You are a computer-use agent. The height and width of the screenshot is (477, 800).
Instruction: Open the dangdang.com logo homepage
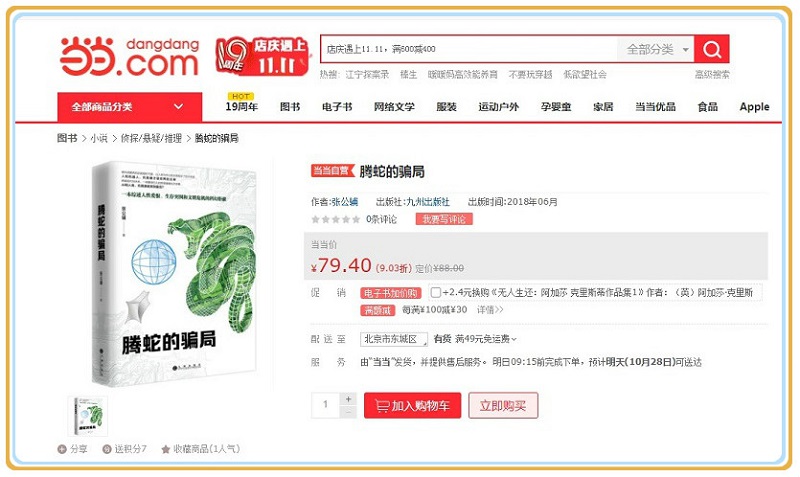[x=130, y=57]
